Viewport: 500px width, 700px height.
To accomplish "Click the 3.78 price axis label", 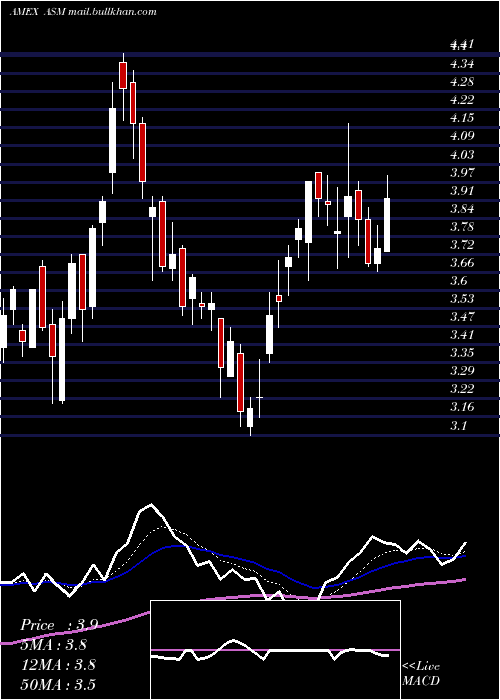I will coord(462,226).
